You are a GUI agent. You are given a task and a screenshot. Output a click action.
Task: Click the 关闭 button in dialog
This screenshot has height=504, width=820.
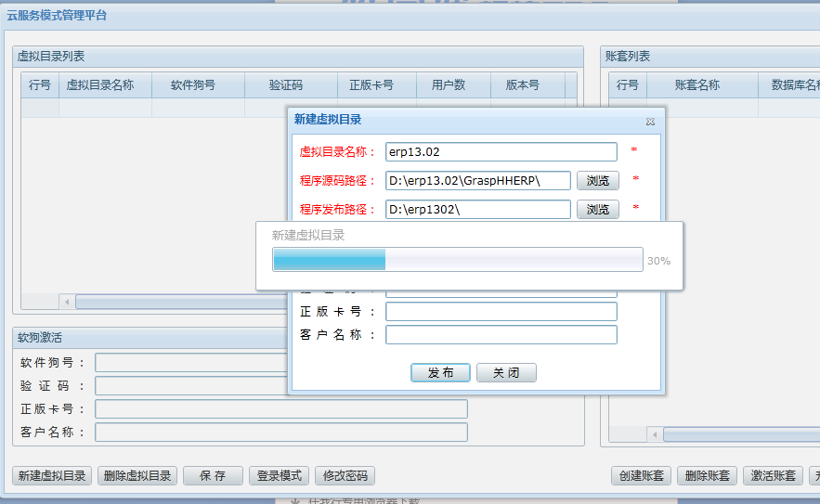(506, 372)
